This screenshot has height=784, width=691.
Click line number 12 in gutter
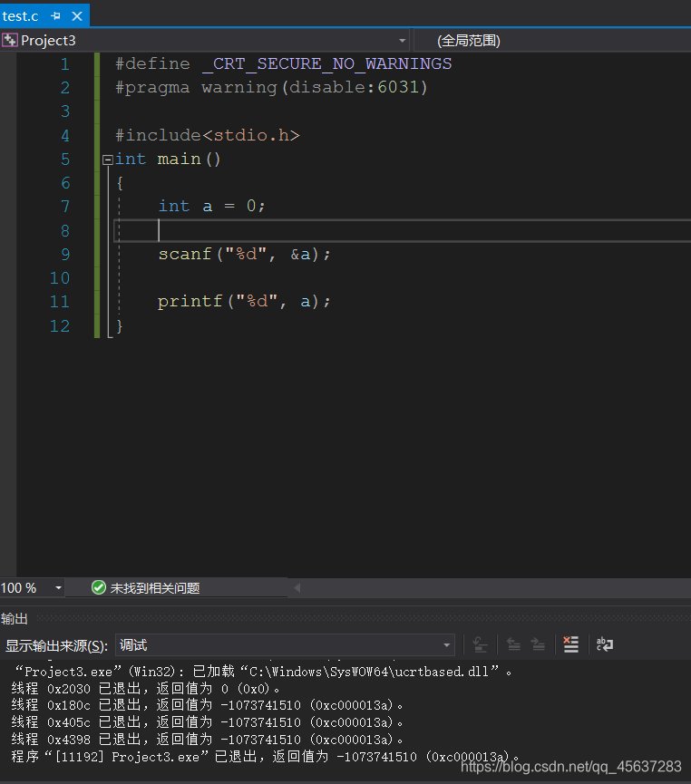(60, 326)
